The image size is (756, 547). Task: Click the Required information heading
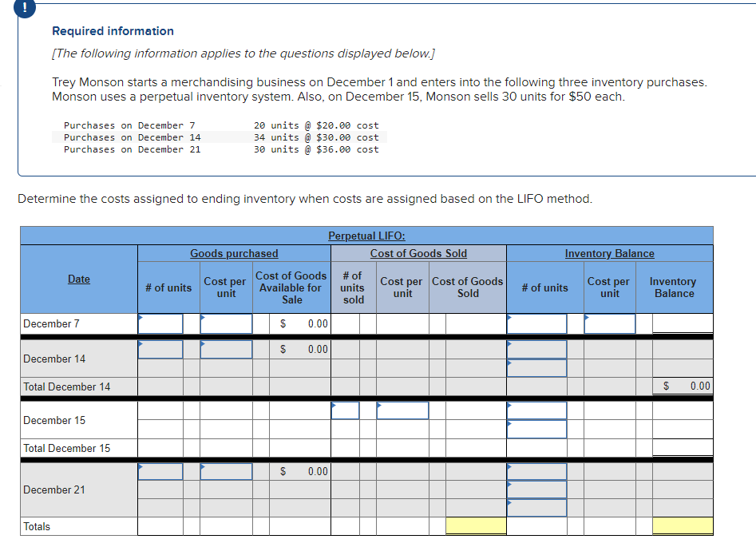(113, 31)
